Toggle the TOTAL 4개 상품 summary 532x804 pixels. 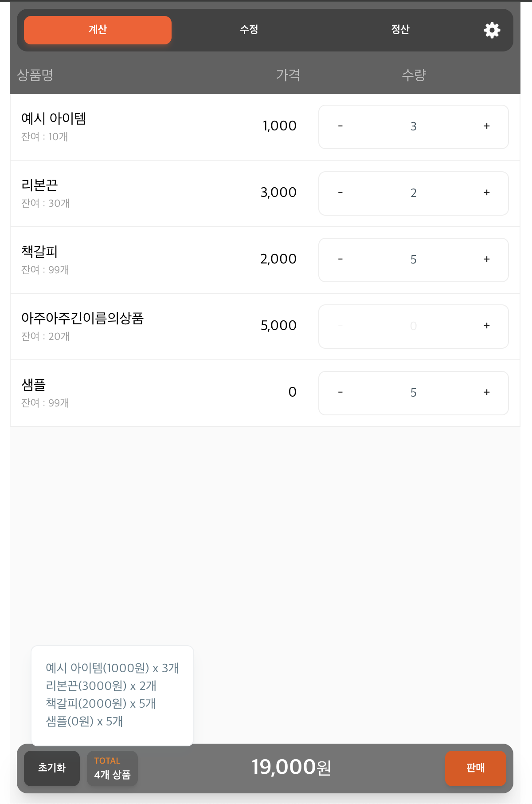112,768
